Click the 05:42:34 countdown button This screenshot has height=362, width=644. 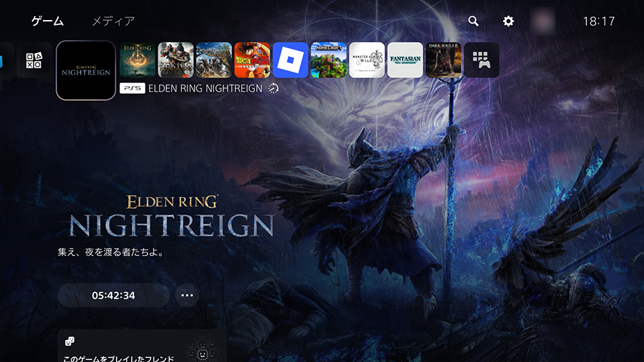pos(113,296)
